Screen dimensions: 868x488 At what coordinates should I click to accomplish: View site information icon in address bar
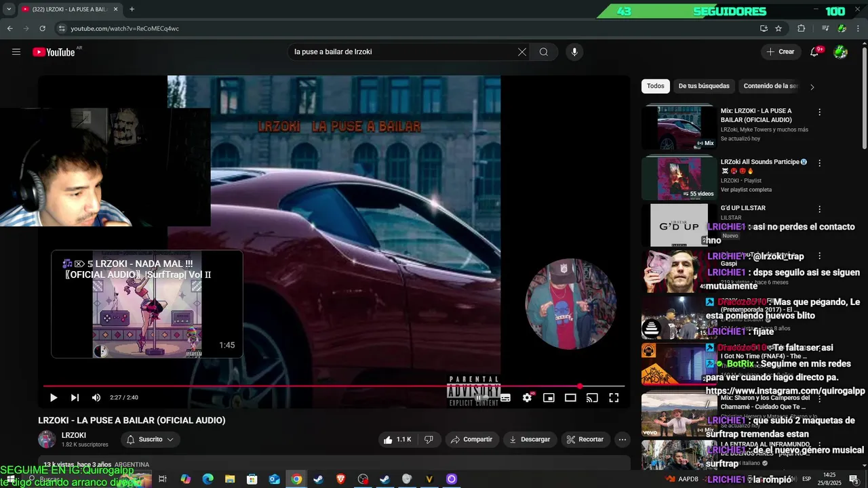(62, 28)
